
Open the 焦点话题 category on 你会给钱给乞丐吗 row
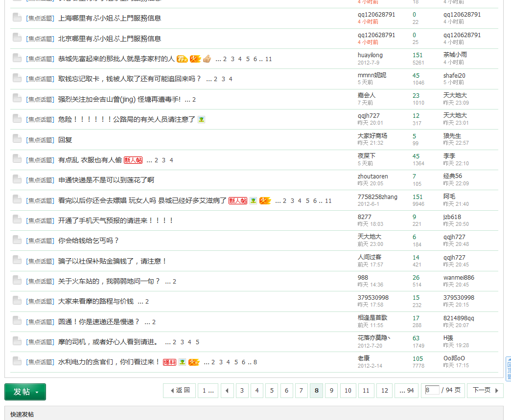41,241
